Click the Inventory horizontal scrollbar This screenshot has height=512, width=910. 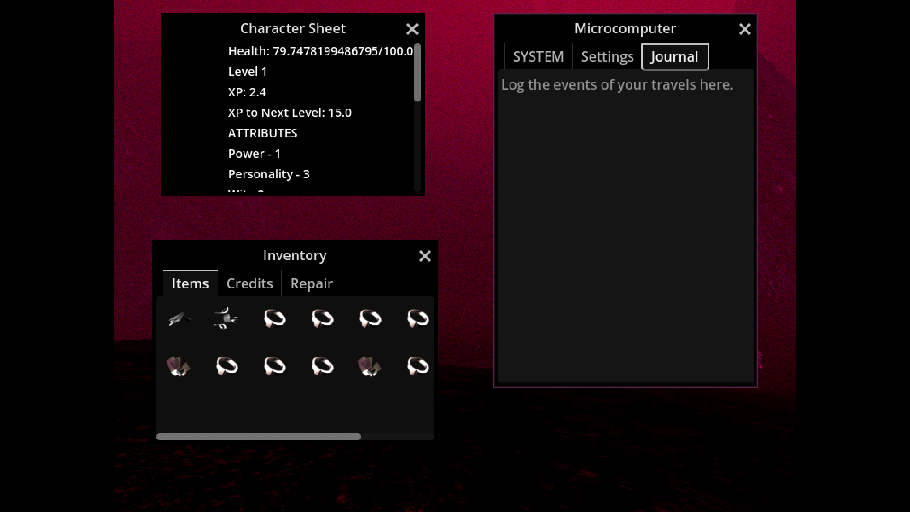[x=258, y=437]
